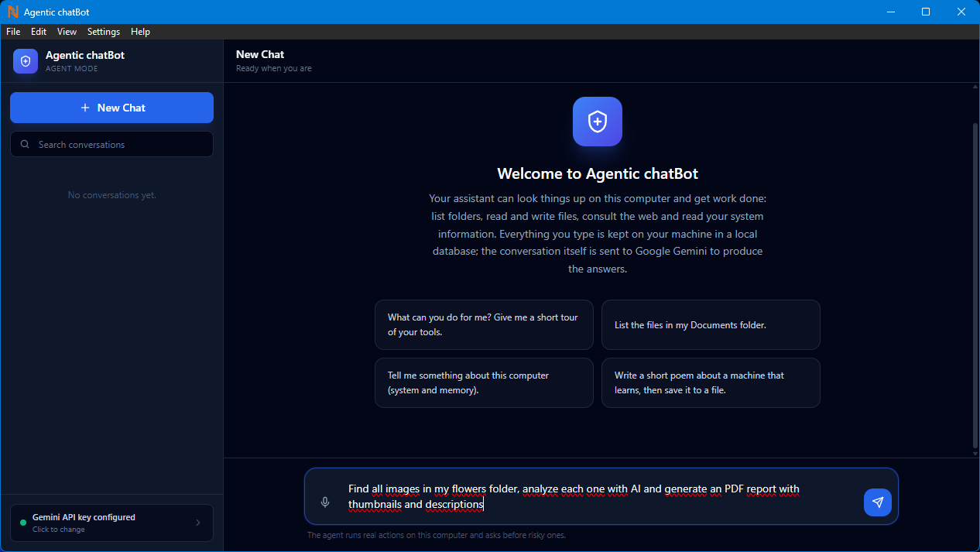Activate the microphone voice input icon
The width and height of the screenshot is (980, 552).
325,502
